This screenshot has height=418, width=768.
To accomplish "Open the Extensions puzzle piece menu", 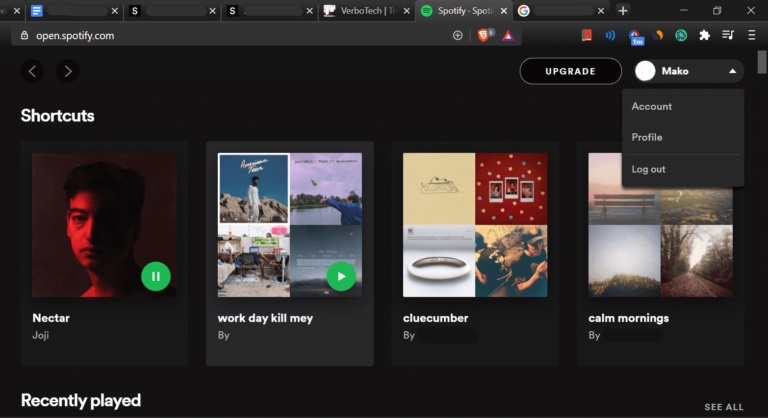I will coord(704,35).
